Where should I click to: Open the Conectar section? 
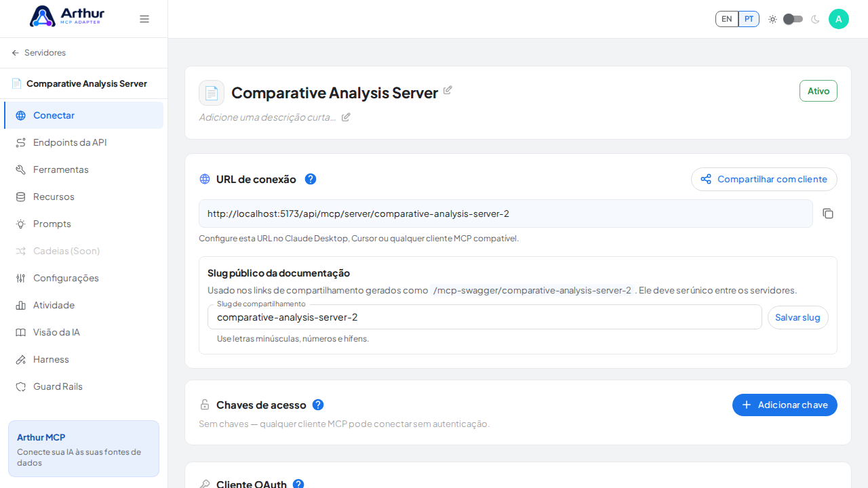point(83,115)
